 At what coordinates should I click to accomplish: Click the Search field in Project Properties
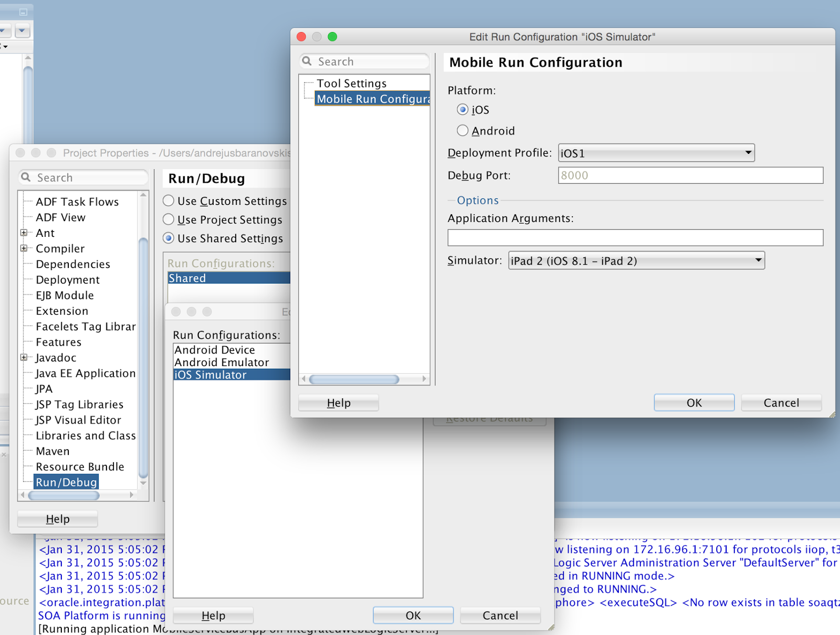point(84,178)
